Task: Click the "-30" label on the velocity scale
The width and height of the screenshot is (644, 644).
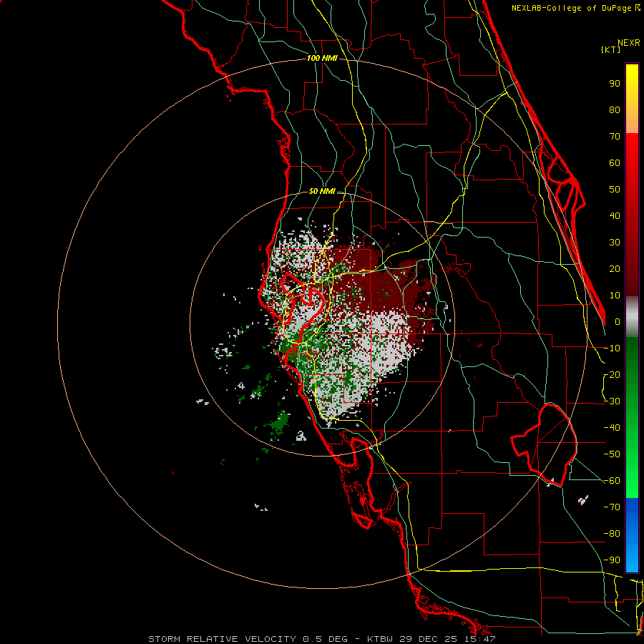Action: [612, 401]
